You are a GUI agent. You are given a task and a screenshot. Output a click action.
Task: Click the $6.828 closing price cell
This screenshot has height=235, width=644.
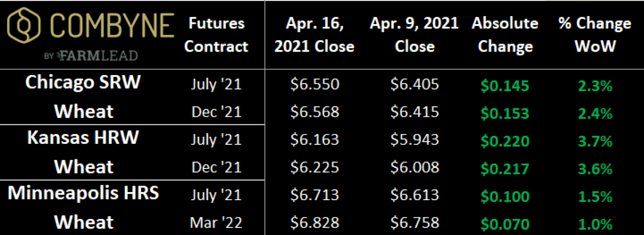pyautogui.click(x=314, y=222)
